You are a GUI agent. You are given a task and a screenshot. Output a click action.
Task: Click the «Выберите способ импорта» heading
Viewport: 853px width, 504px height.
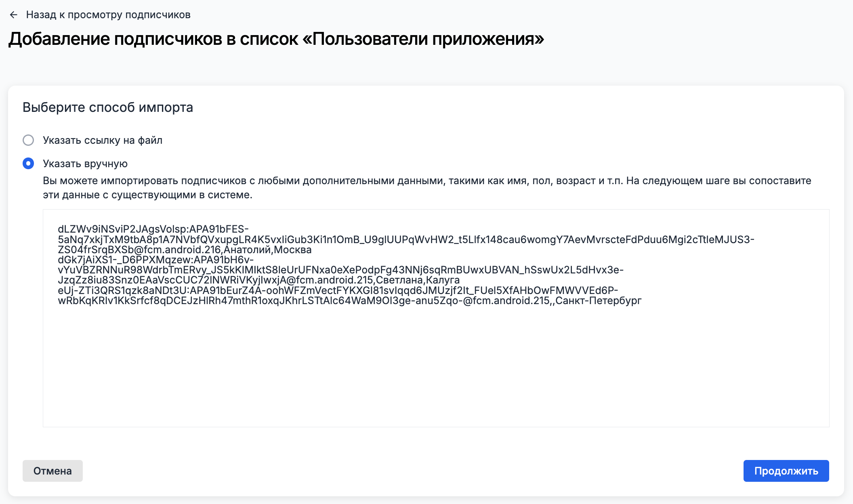108,107
